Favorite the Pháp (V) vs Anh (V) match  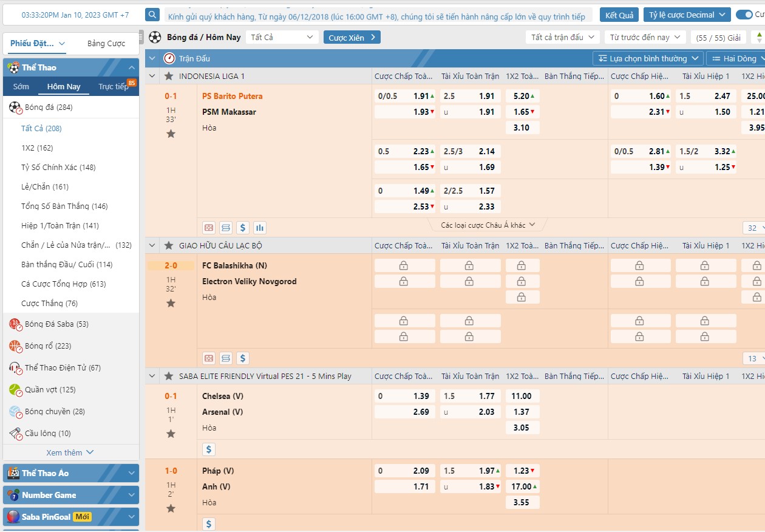(171, 508)
